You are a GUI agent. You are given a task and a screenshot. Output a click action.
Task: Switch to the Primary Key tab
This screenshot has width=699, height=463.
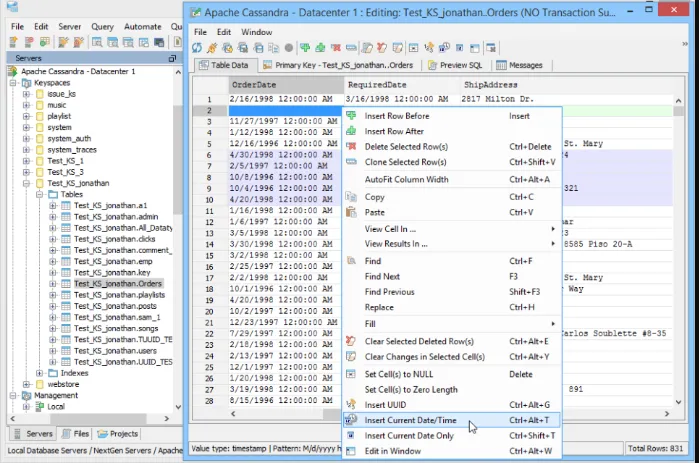tap(338, 65)
